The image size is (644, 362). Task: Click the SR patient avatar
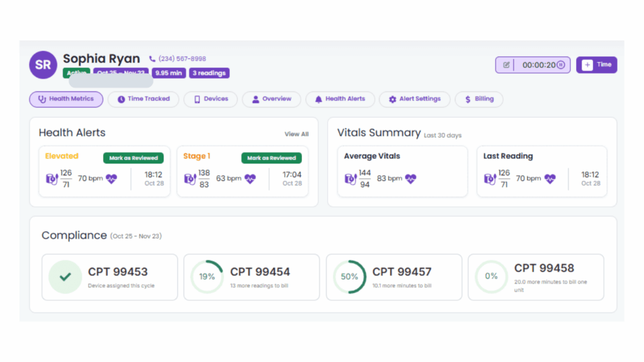(43, 65)
